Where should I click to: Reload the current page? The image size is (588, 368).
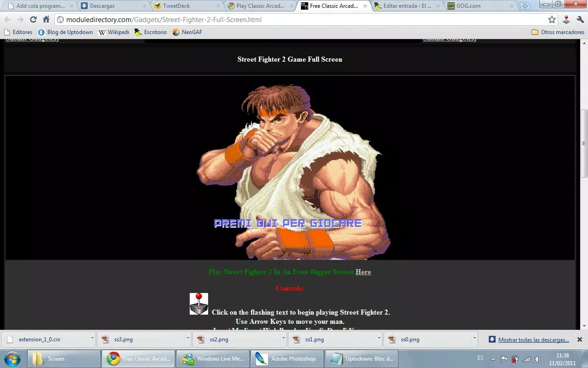pyautogui.click(x=33, y=20)
